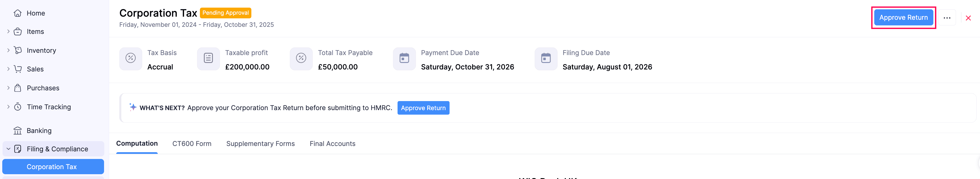Viewport: 980px width, 179px height.
Task: Click the Tax Basis percentage icon
Action: [131, 58]
